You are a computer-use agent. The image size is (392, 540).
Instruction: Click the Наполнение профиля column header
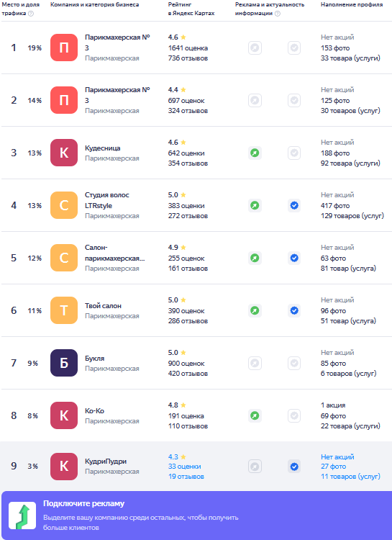click(x=352, y=4)
